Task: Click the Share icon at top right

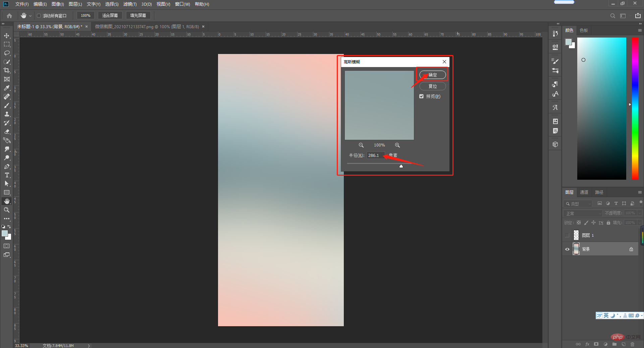Action: (638, 16)
